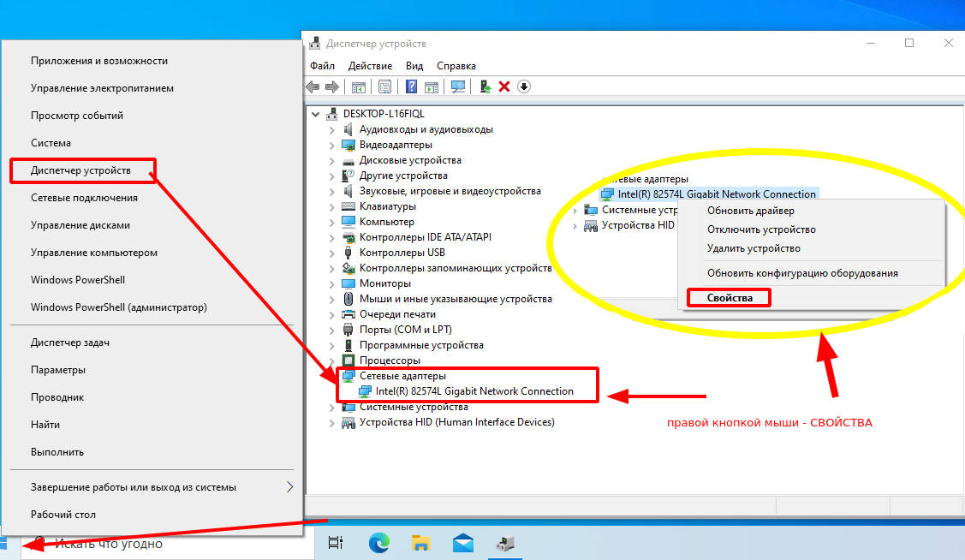This screenshot has width=965, height=560.
Task: Open the Mail app from the taskbar
Action: pyautogui.click(x=463, y=542)
